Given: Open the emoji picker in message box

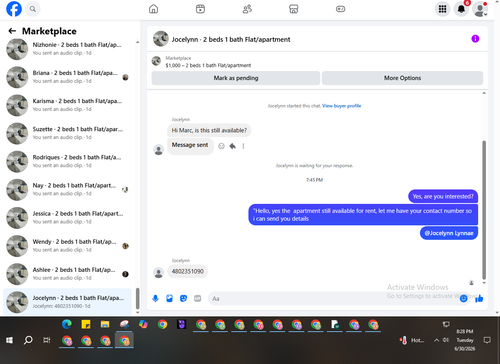Looking at the screenshot, I should pos(463,298).
